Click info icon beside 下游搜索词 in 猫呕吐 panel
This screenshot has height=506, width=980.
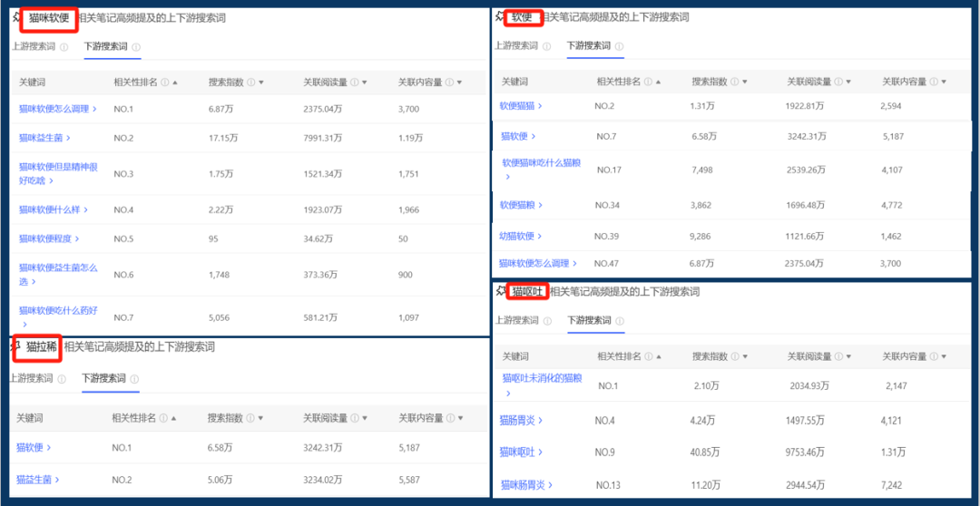pos(620,321)
